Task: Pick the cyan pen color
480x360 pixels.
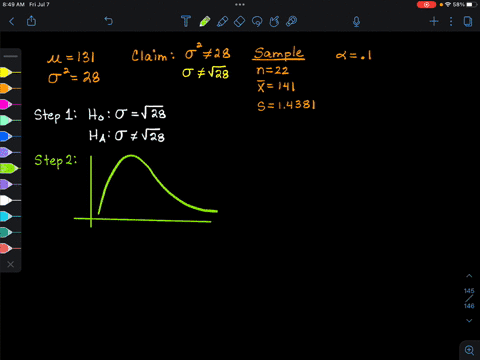Action: pyautogui.click(x=10, y=216)
